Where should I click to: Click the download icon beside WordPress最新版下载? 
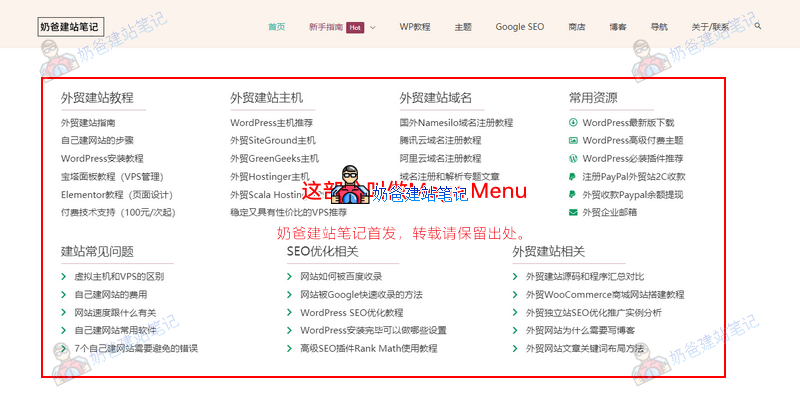[x=573, y=122]
